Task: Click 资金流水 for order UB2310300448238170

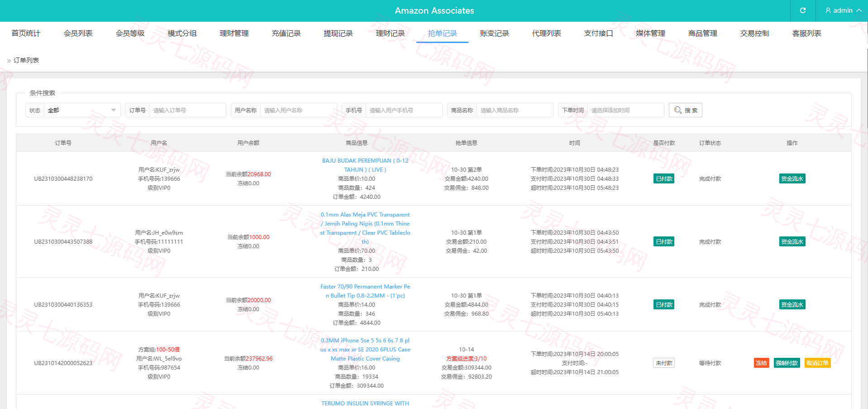Action: (792, 178)
